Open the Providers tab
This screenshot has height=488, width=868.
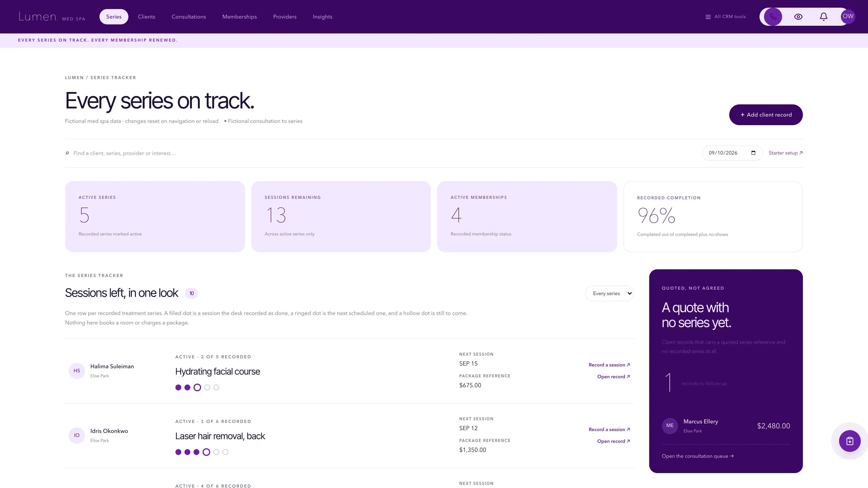[285, 16]
